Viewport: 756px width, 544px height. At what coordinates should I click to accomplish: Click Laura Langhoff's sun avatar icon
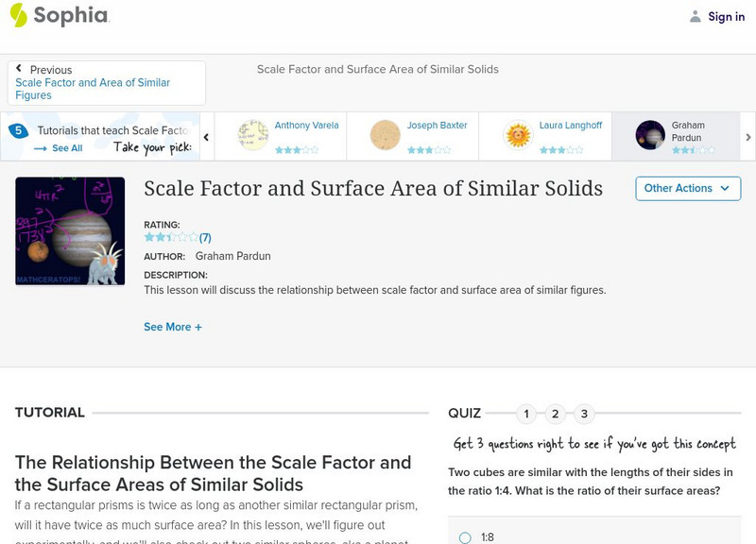[x=518, y=135]
